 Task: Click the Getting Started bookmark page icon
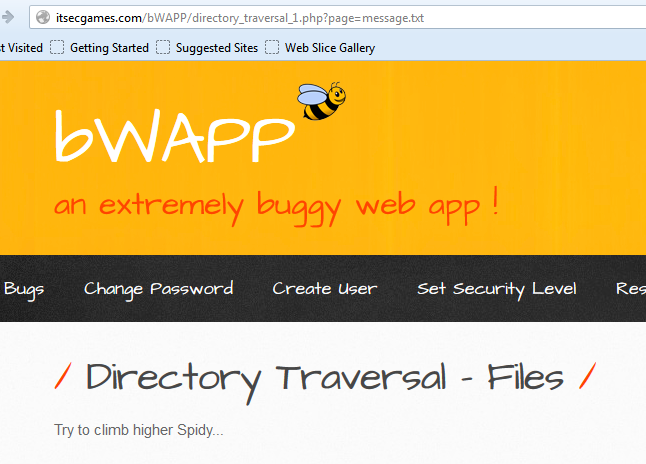click(x=57, y=47)
